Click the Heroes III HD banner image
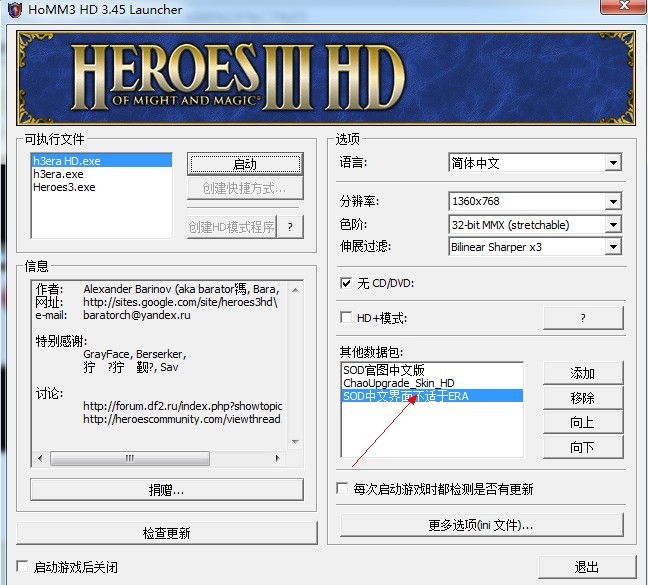Screen dimensions: 648x585 tap(326, 78)
